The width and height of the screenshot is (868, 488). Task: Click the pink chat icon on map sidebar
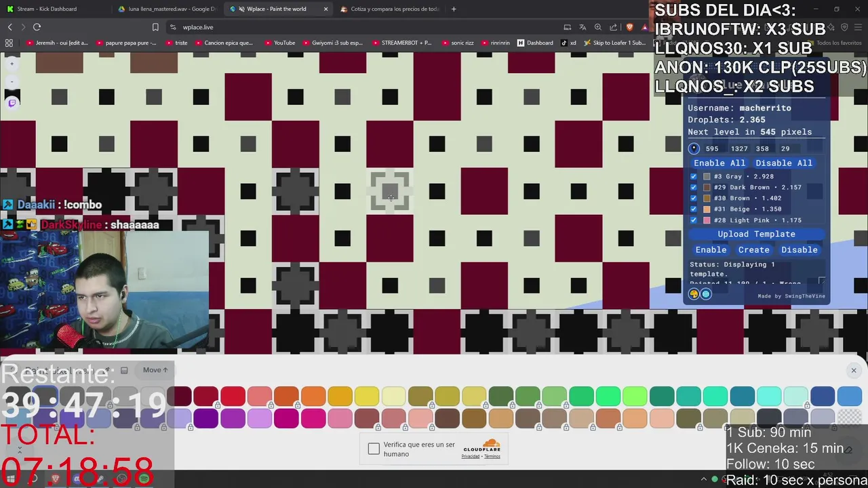coord(12,103)
